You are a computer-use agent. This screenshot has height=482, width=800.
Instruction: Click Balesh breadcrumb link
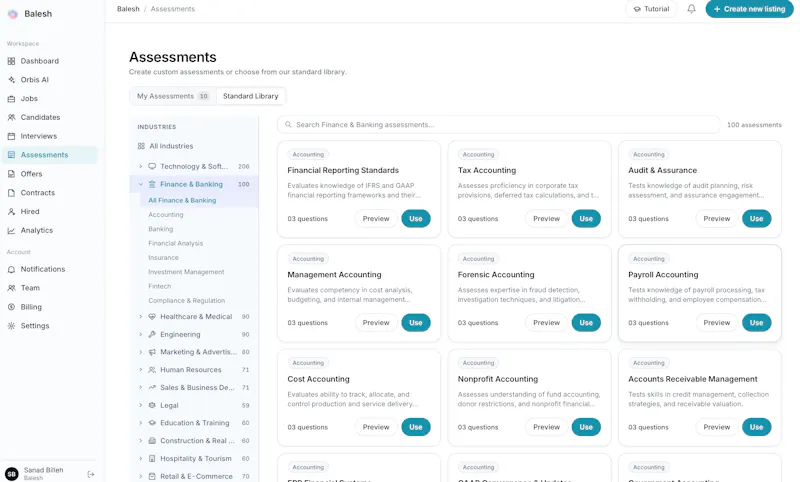(x=128, y=9)
